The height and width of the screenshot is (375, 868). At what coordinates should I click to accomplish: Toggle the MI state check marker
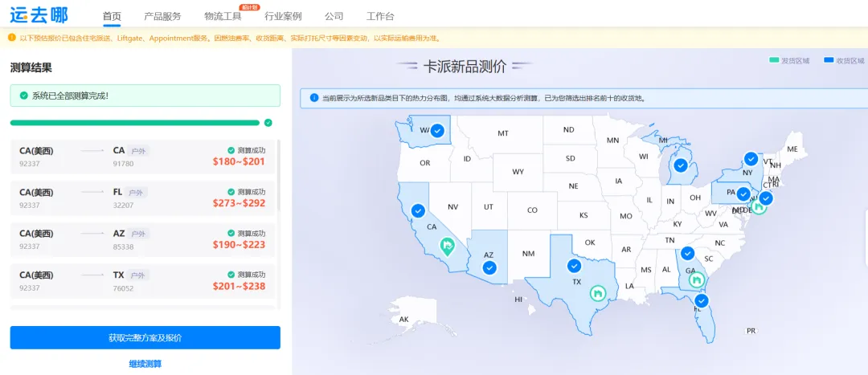pos(681,165)
